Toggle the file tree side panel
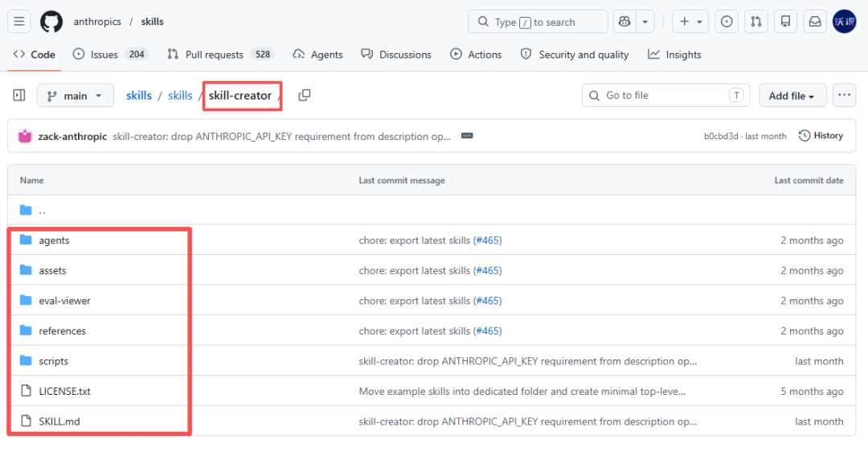The image size is (868, 456). (x=19, y=96)
